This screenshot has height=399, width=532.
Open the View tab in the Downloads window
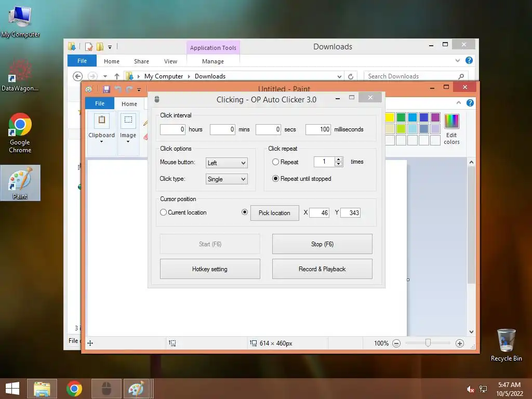click(170, 61)
